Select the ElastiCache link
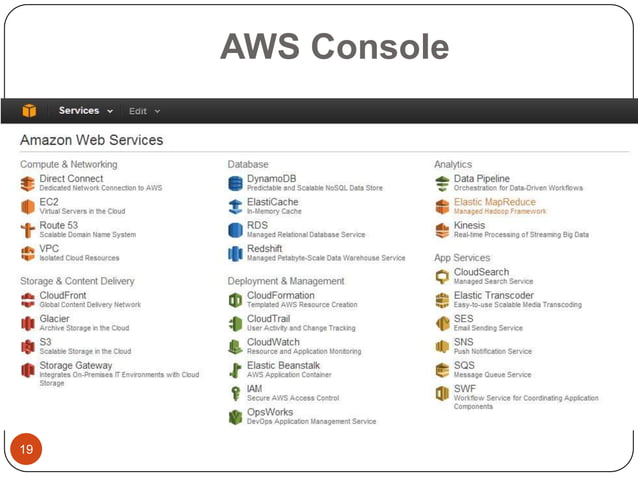The height and width of the screenshot is (478, 638). coord(273,202)
